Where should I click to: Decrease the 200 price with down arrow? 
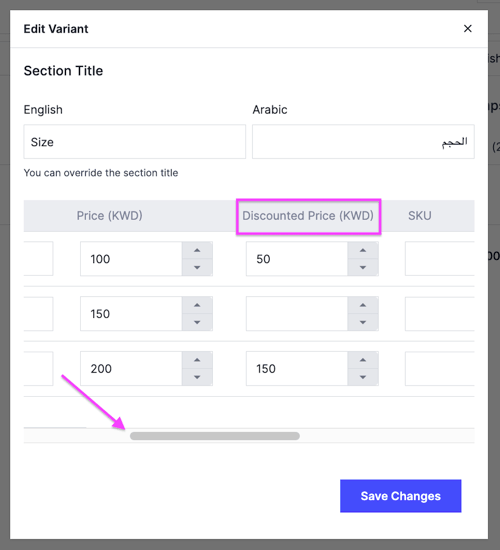pos(197,377)
